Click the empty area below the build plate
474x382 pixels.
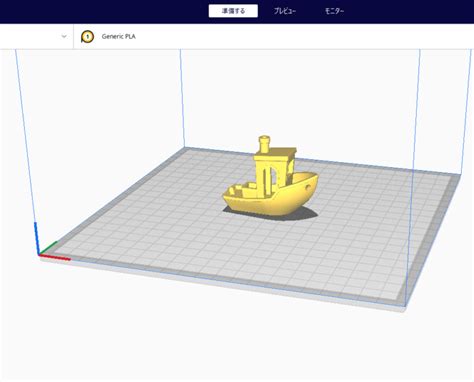pos(233,347)
